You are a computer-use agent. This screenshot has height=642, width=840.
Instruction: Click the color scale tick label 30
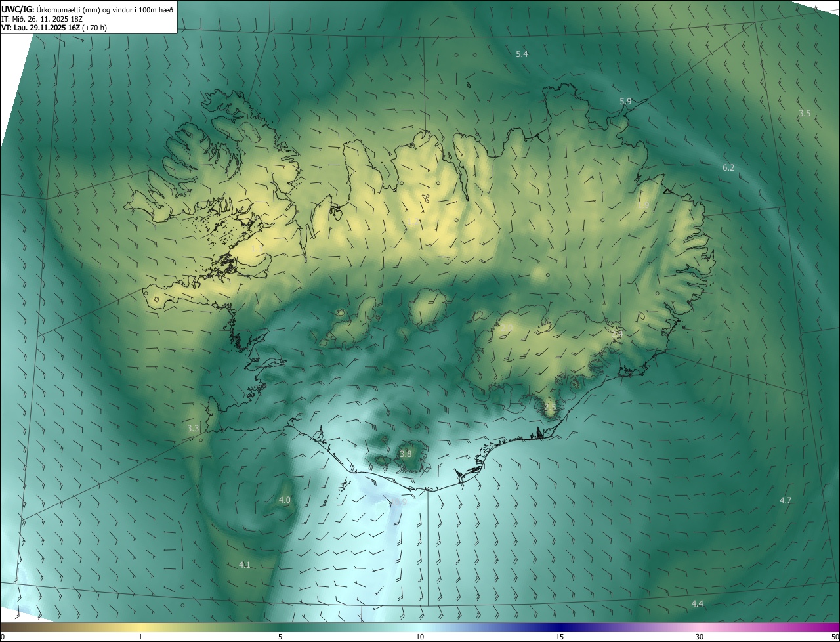coord(700,637)
